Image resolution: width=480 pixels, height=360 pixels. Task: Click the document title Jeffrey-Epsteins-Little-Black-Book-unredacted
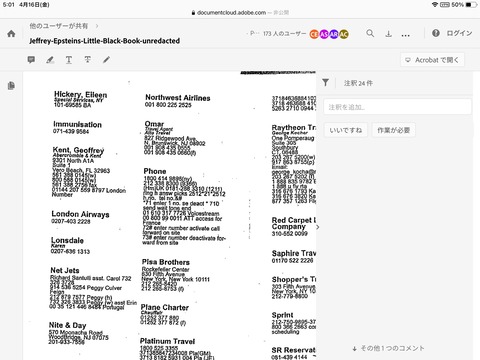[x=105, y=41]
